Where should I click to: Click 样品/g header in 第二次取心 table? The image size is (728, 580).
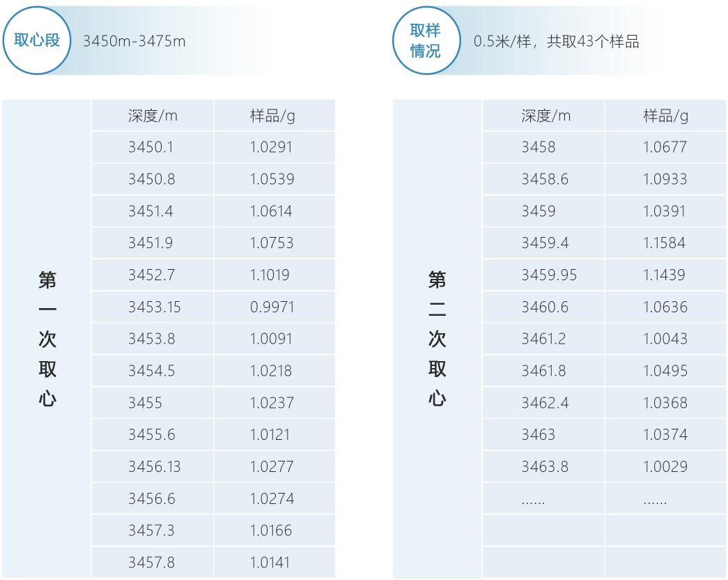[x=665, y=116]
